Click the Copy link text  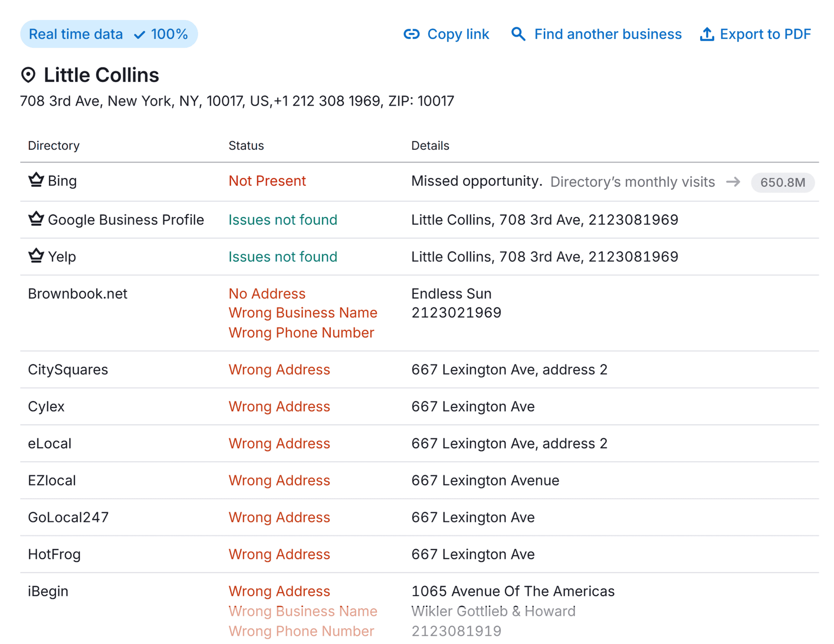pyautogui.click(x=458, y=34)
